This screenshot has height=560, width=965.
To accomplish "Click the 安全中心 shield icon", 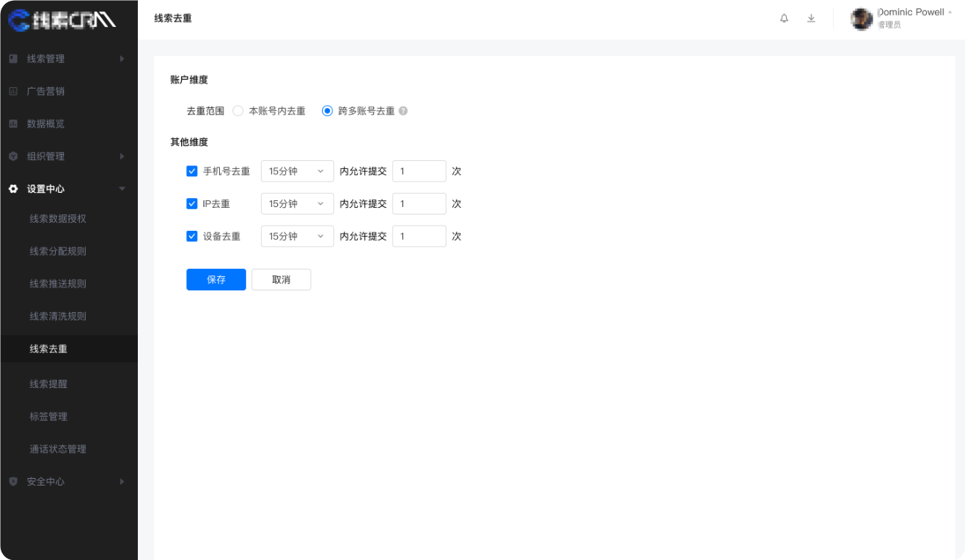I will 13,481.
